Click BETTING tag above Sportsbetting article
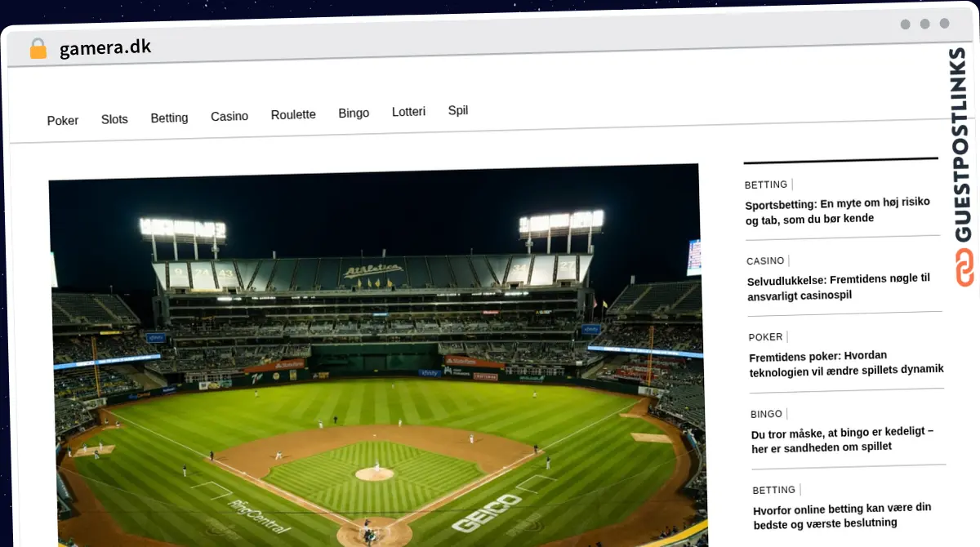The width and height of the screenshot is (980, 547). (766, 185)
